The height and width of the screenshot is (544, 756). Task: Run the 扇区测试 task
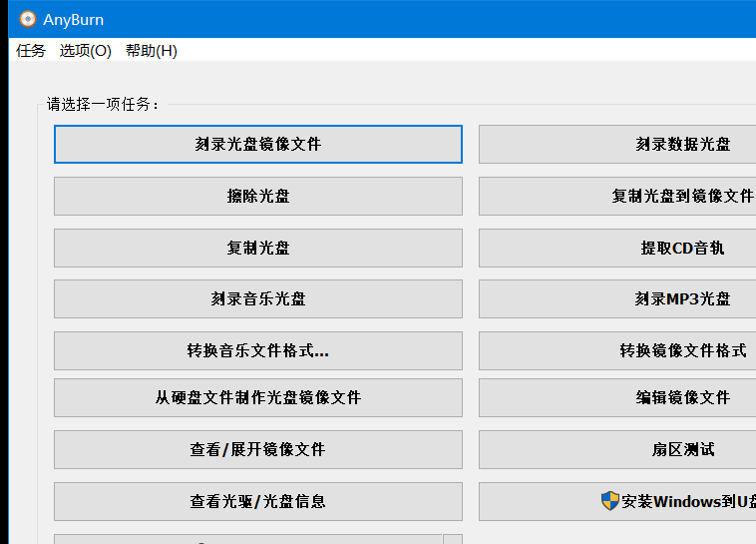[x=617, y=450]
